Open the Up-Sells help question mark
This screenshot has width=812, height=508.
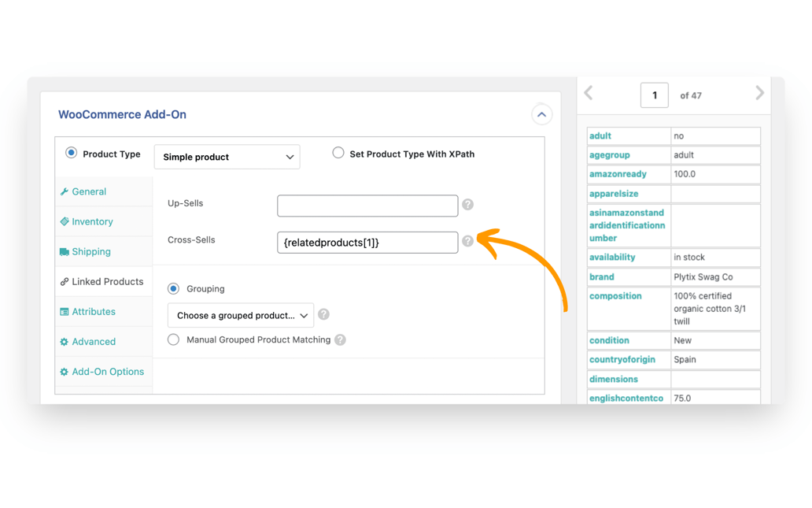tap(467, 204)
